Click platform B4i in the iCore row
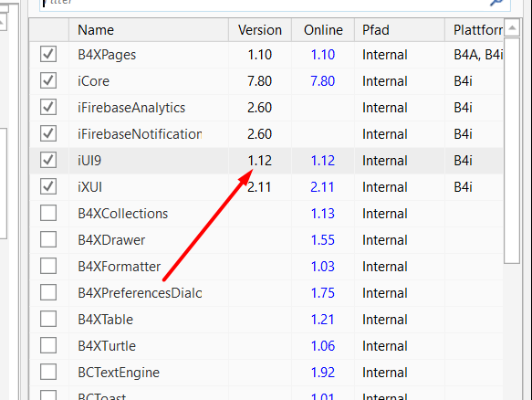Viewport: 532px width, 400px height. (x=464, y=81)
